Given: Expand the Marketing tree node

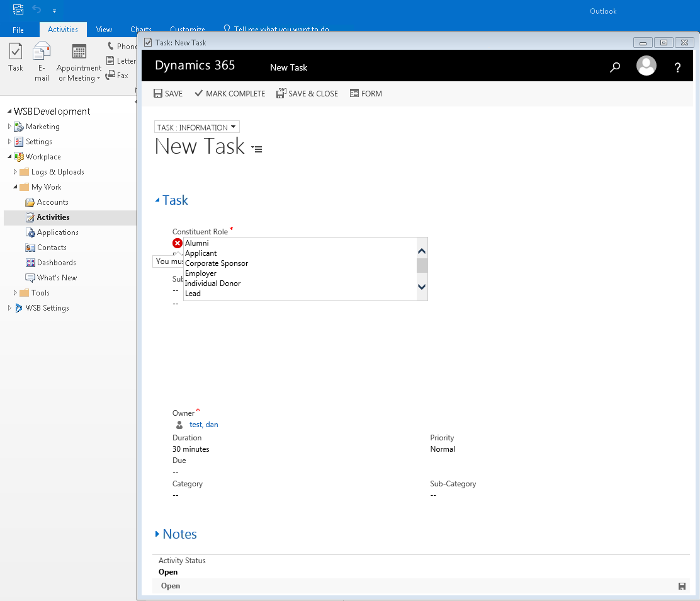Looking at the screenshot, I should [x=9, y=127].
